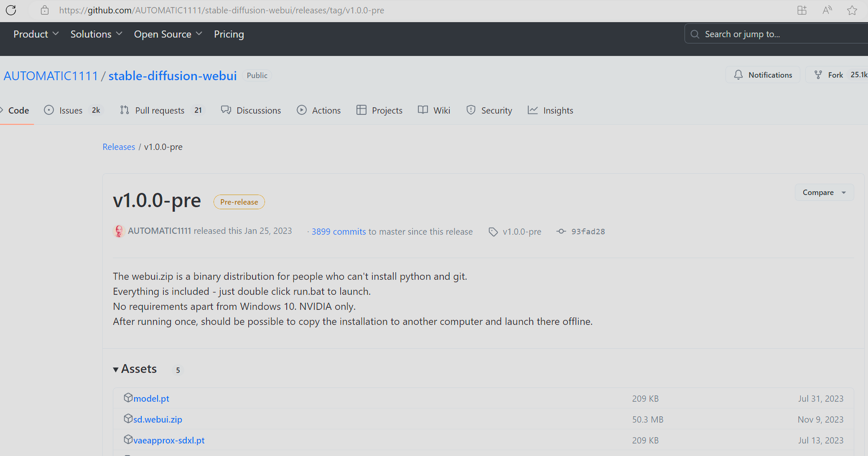Click the commit icon beside 93fad28
The width and height of the screenshot is (868, 456).
561,231
